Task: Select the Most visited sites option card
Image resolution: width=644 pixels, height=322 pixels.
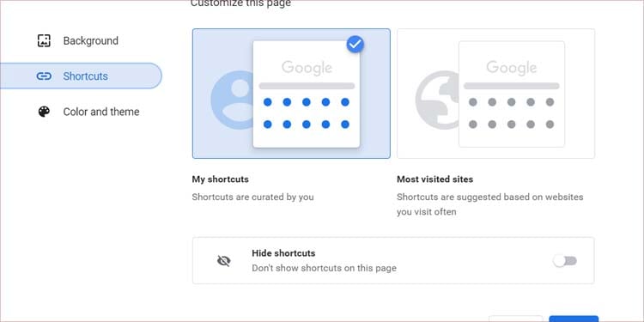Action: coord(495,94)
